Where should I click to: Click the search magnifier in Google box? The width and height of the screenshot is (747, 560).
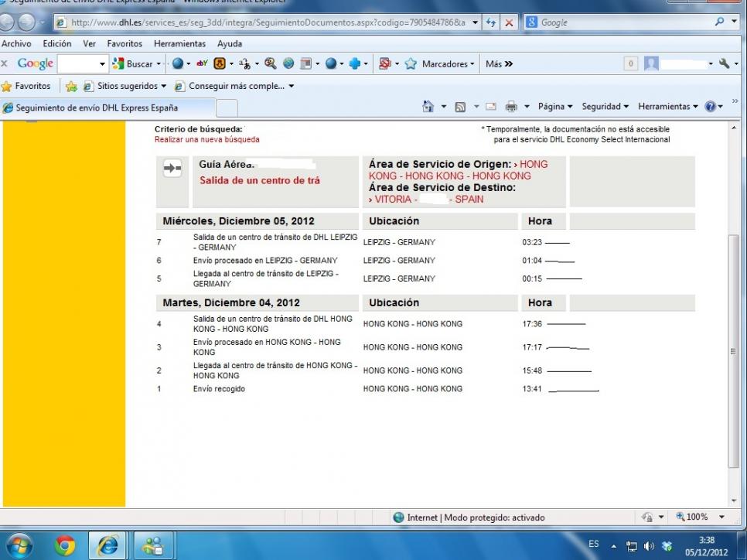719,22
